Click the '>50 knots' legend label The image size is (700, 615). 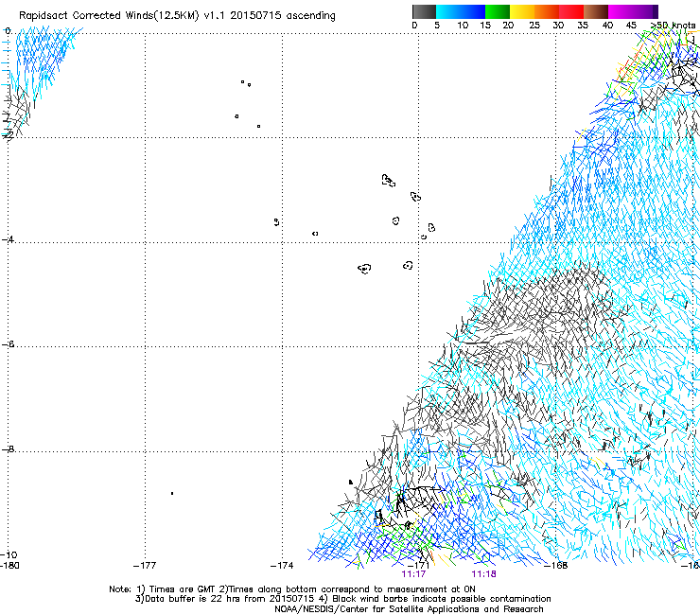pos(673,26)
